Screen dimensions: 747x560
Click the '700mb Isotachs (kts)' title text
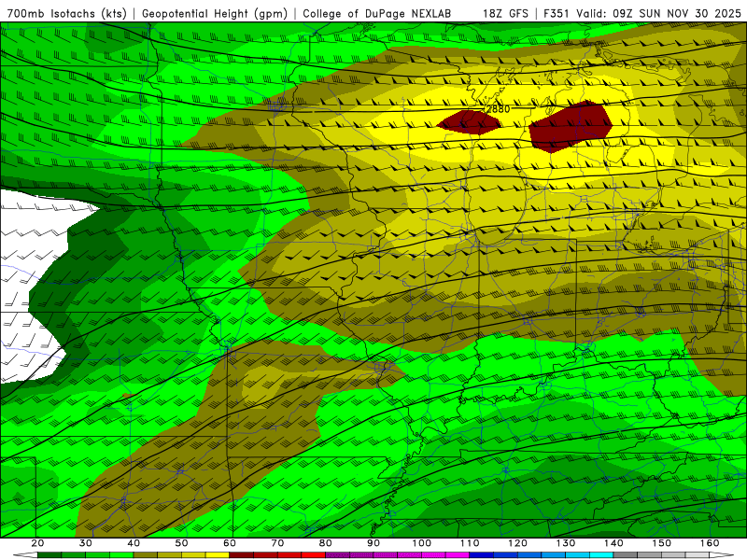pos(66,13)
